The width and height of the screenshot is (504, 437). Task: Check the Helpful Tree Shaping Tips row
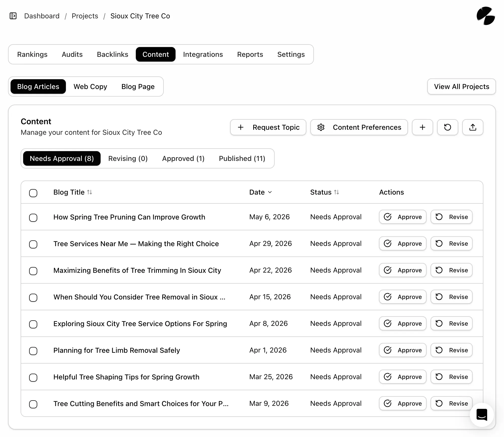pos(33,378)
